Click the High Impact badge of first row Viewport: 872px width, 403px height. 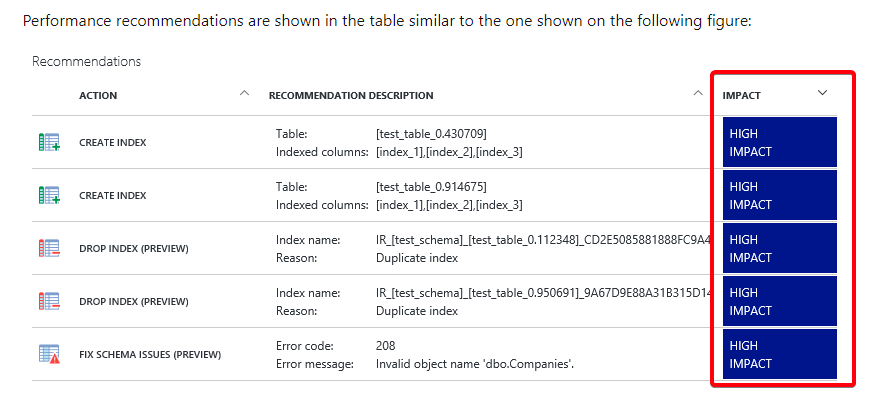coord(780,142)
